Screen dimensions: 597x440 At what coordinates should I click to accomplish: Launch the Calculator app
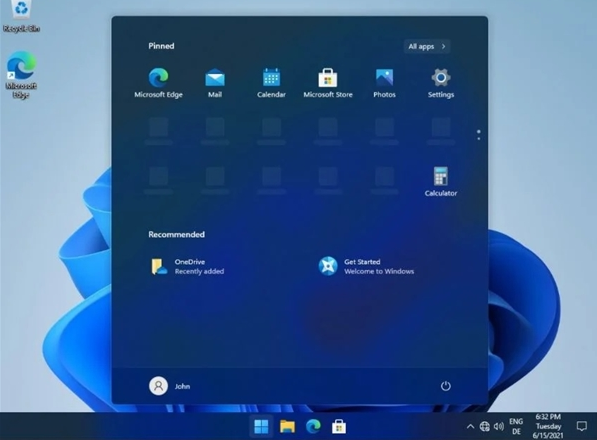click(x=441, y=182)
